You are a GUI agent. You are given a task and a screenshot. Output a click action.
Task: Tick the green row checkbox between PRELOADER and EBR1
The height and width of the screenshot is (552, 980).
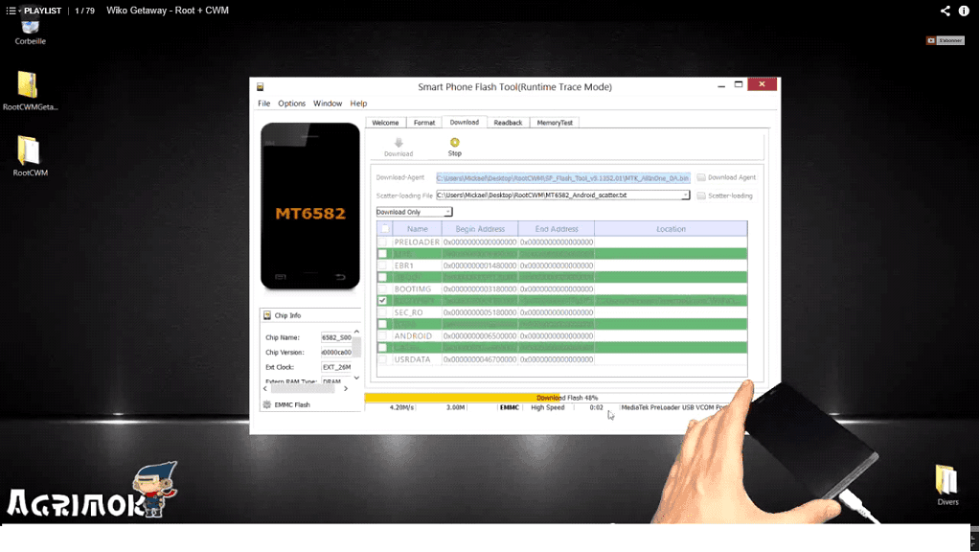[x=382, y=254]
